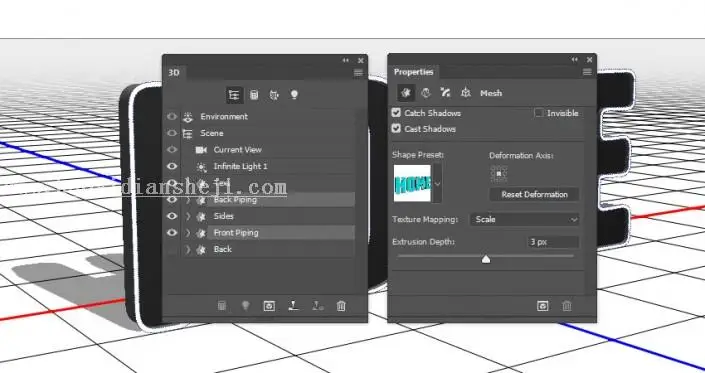Screen dimensions: 705x373
Task: Click the Extrusion Depth slider handle
Action: pos(486,259)
